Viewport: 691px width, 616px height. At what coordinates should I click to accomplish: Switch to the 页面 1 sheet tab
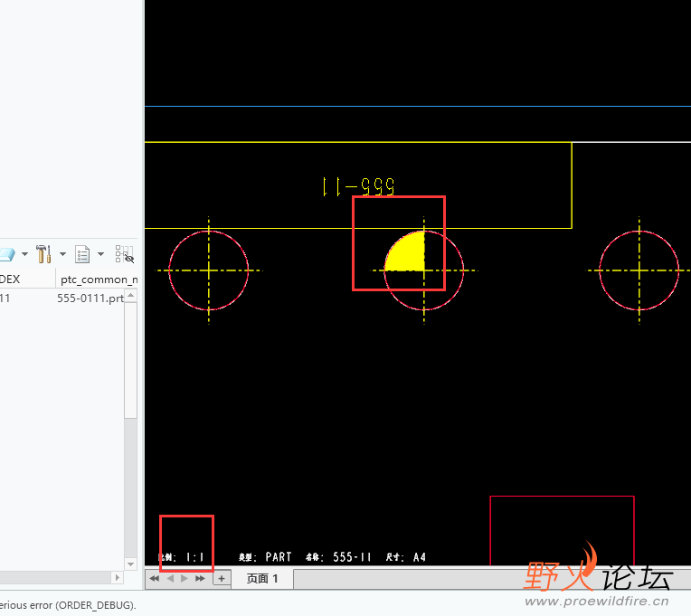[x=262, y=579]
